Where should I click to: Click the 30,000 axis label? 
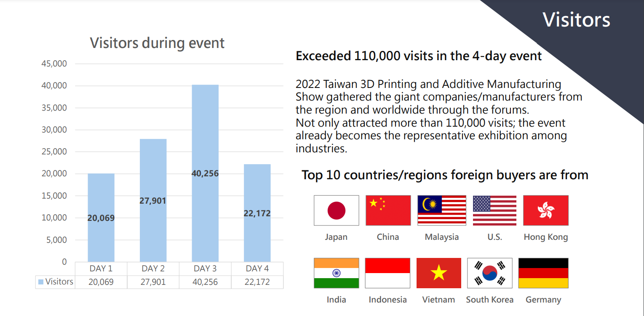click(54, 130)
